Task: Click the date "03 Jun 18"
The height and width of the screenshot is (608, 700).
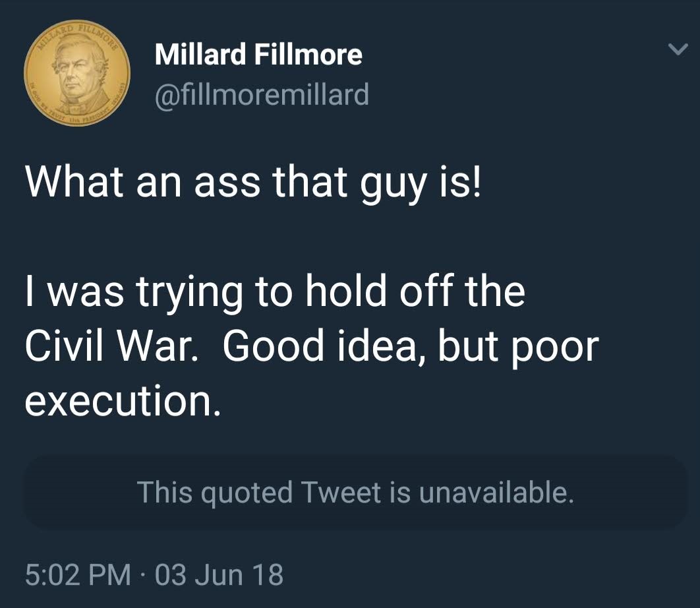Action: coord(220,574)
